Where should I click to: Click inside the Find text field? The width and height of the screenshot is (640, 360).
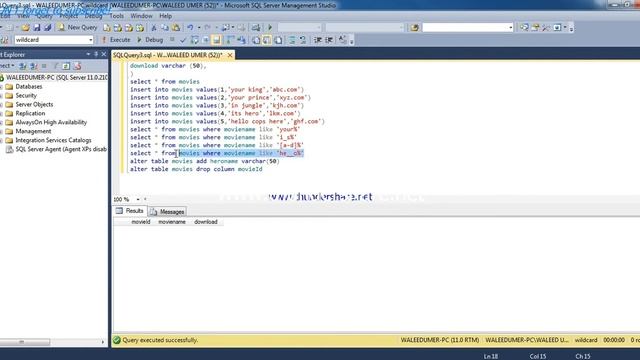click(x=465, y=27)
